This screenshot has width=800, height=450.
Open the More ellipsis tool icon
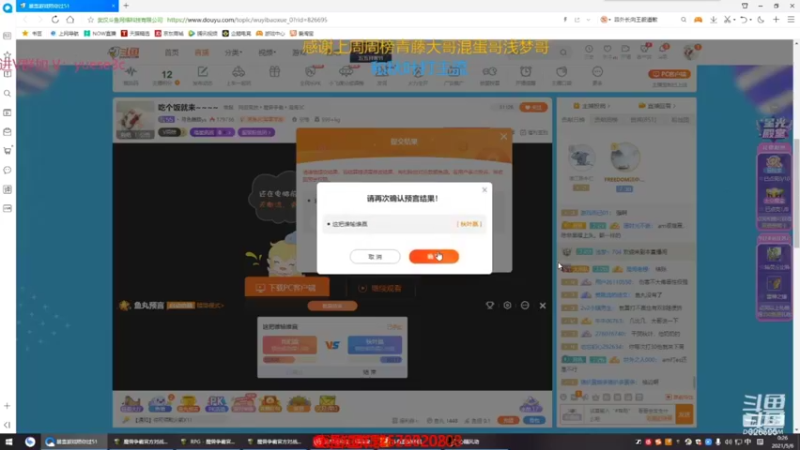point(597,72)
